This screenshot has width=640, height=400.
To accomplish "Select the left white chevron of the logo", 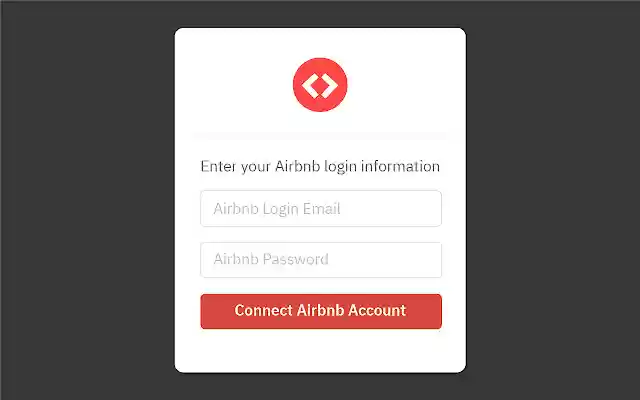I will pyautogui.click(x=310, y=85).
